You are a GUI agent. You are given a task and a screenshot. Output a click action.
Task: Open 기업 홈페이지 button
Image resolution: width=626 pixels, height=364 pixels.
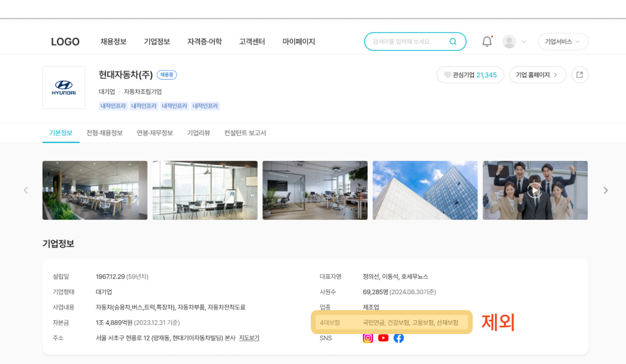click(537, 75)
